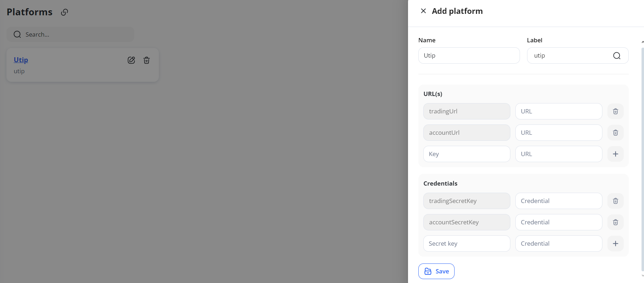Save the platform
This screenshot has width=644, height=283.
[x=436, y=271]
